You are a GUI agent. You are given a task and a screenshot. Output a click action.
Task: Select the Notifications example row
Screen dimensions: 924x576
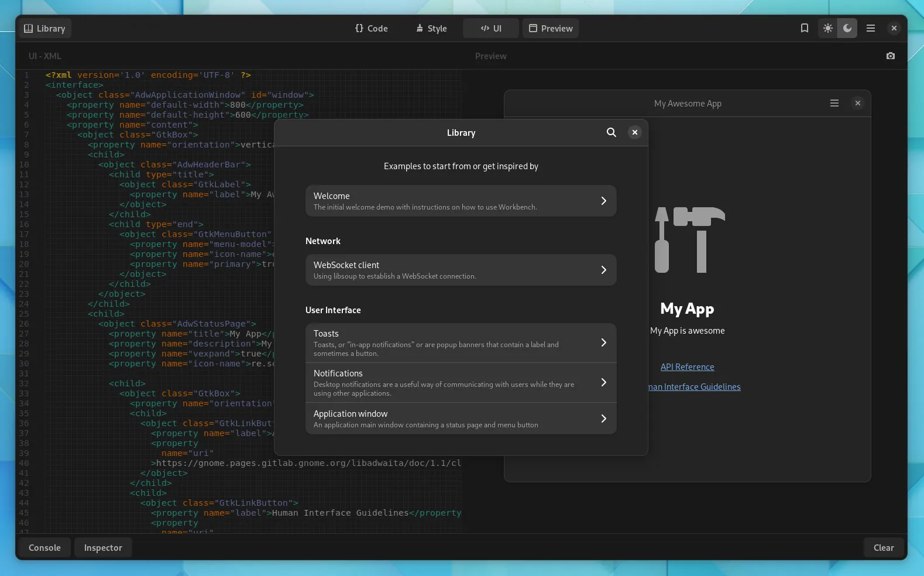click(x=461, y=383)
